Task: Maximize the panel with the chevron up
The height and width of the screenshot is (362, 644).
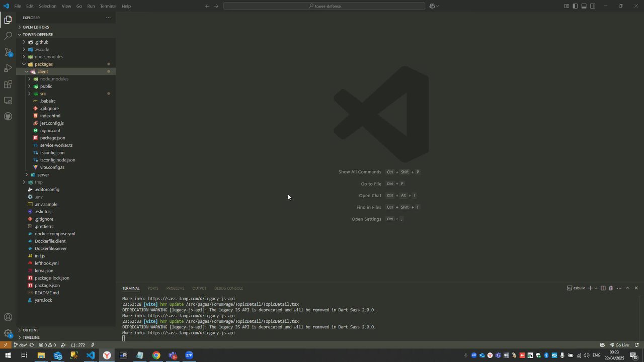Action: [627, 288]
